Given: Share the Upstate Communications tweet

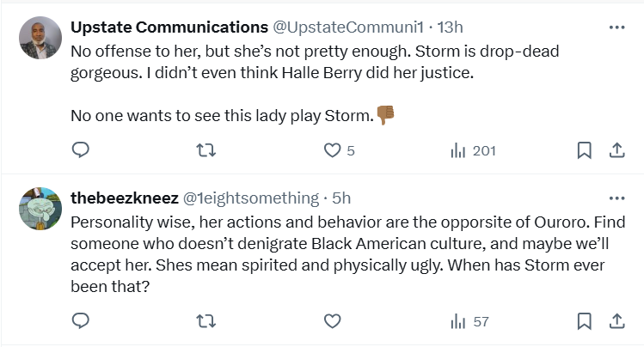Looking at the screenshot, I should pos(616,150).
